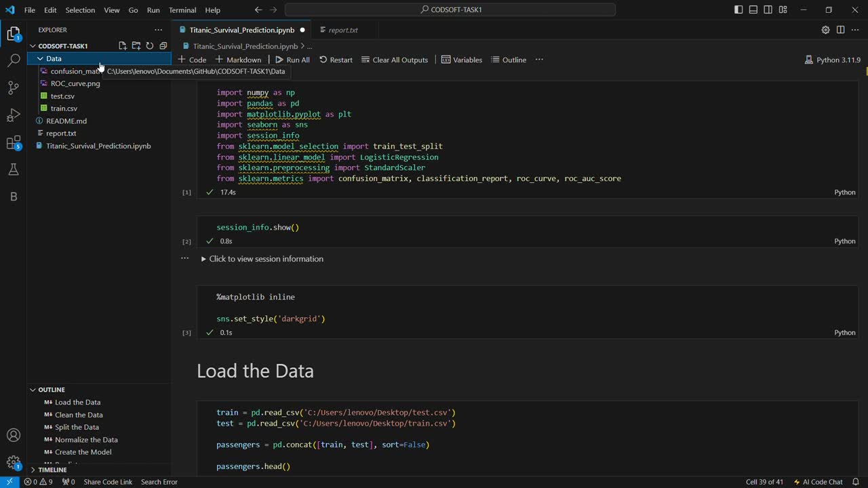Go forward using the navigation arrow
Image resolution: width=868 pixels, height=488 pixels.
pos(273,10)
